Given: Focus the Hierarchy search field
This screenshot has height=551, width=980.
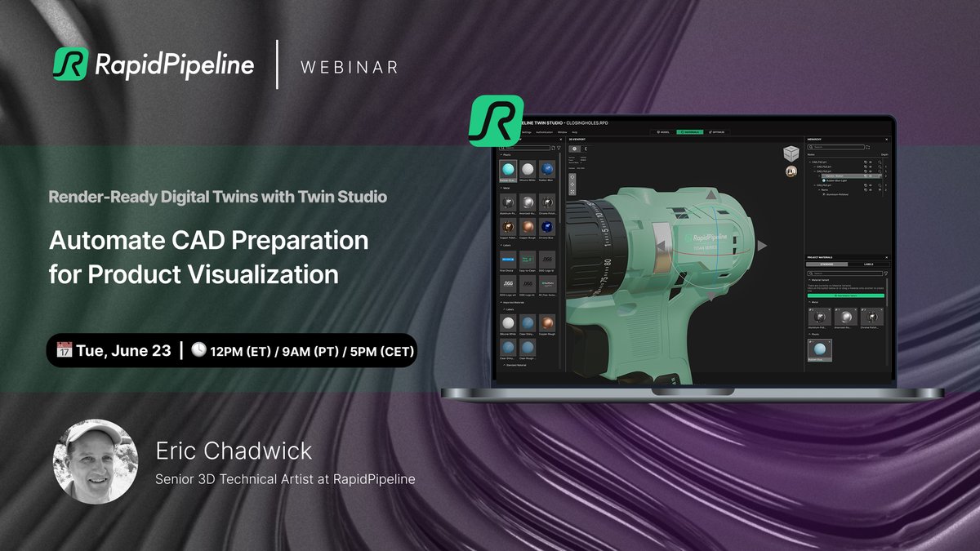Looking at the screenshot, I should tap(835, 147).
